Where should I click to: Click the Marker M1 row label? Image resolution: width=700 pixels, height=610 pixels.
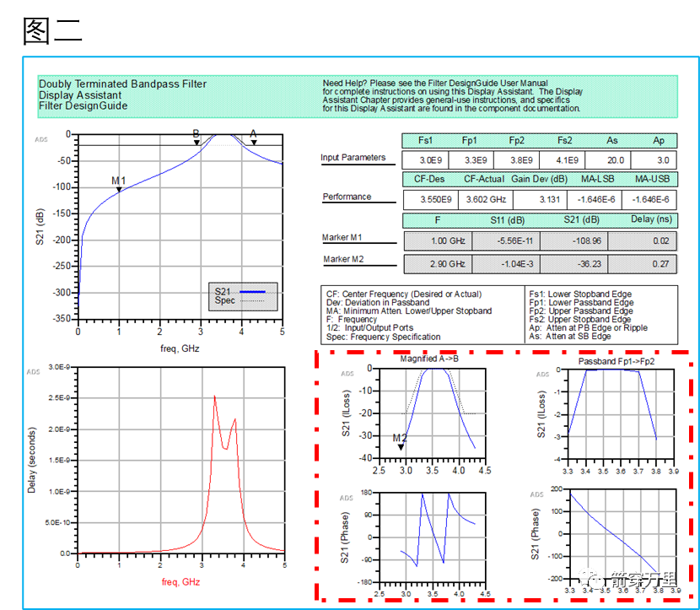tap(342, 238)
